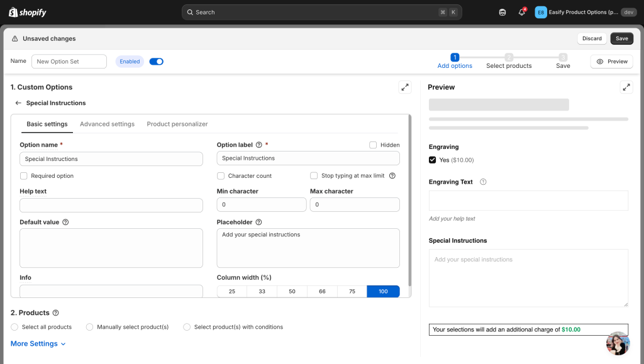Viewport: 644px width, 364px height.
Task: Open the notifications bell icon
Action: coord(521,13)
